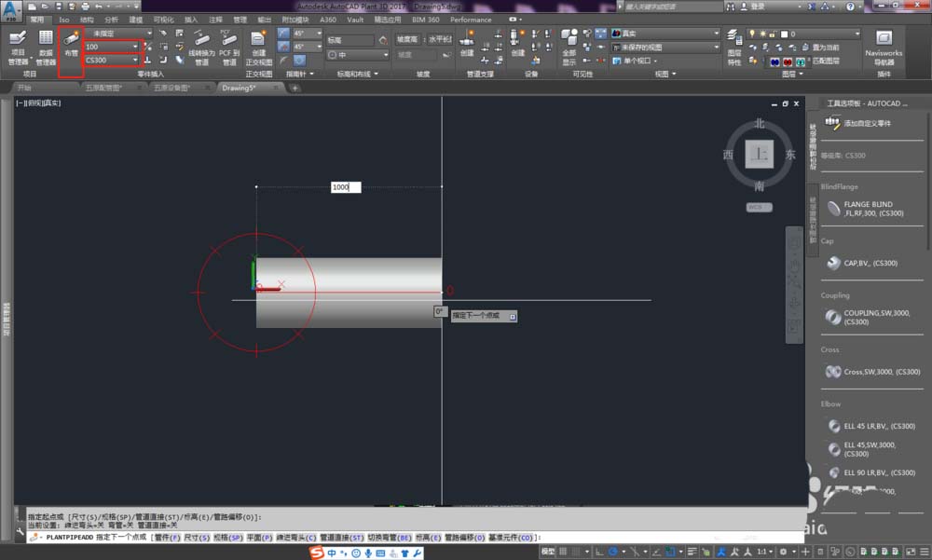The width and height of the screenshot is (932, 560).
Task: Toggle lineweight display in status bar
Action: coord(692,552)
